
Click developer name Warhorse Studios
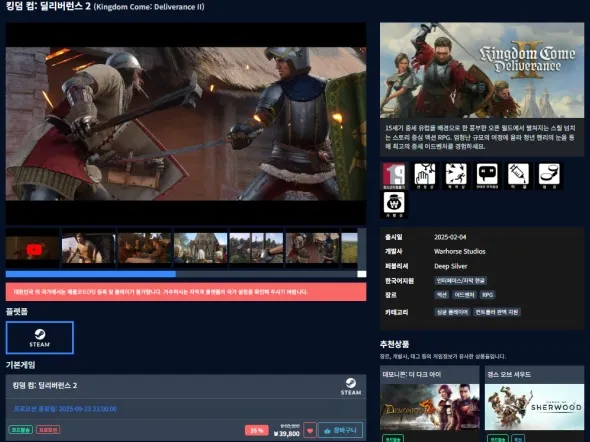(x=459, y=252)
